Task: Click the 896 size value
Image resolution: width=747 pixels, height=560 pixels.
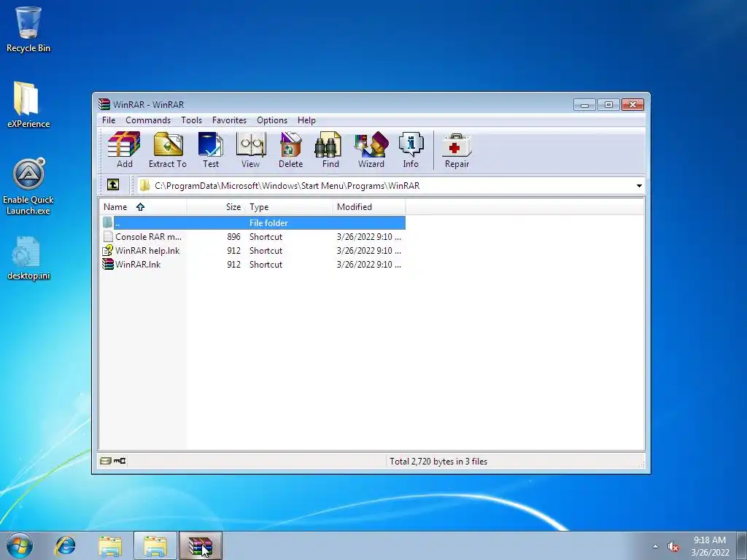Action: point(233,237)
